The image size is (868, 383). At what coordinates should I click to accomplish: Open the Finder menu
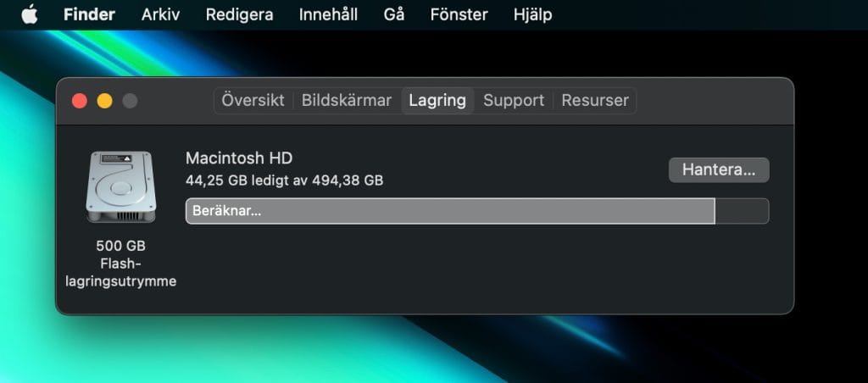pos(89,14)
